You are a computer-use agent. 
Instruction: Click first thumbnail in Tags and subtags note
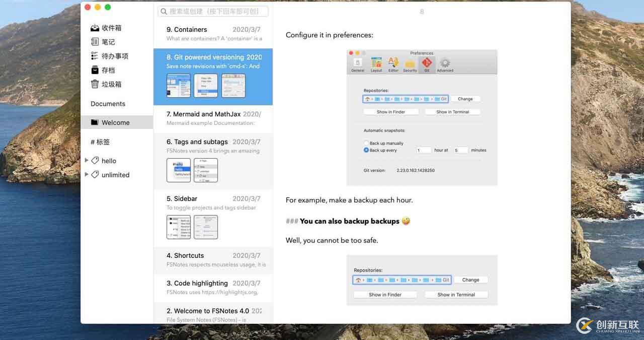[x=179, y=170]
